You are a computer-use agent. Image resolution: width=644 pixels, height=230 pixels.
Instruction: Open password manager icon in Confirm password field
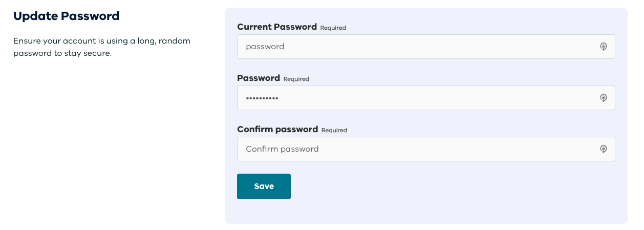click(604, 149)
